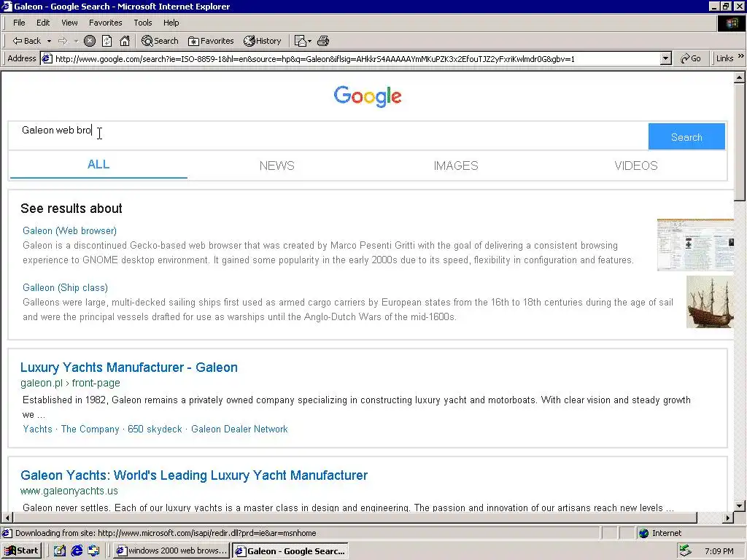Open the Tools menu
Viewport: 747px width, 560px height.
[142, 23]
